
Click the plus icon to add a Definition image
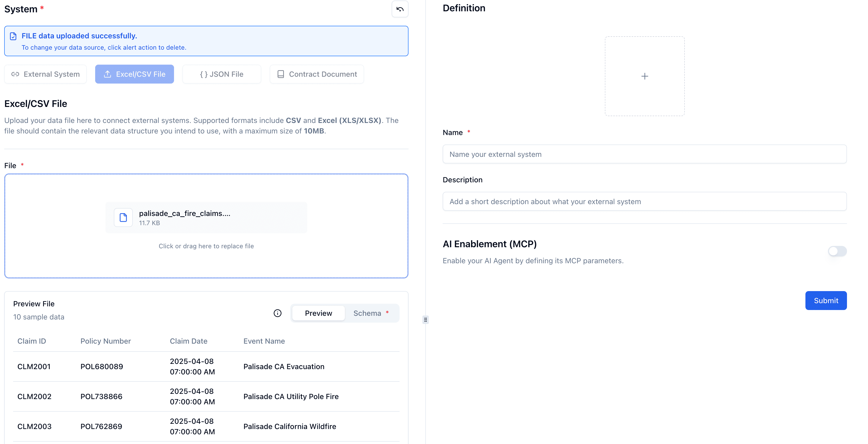645,76
